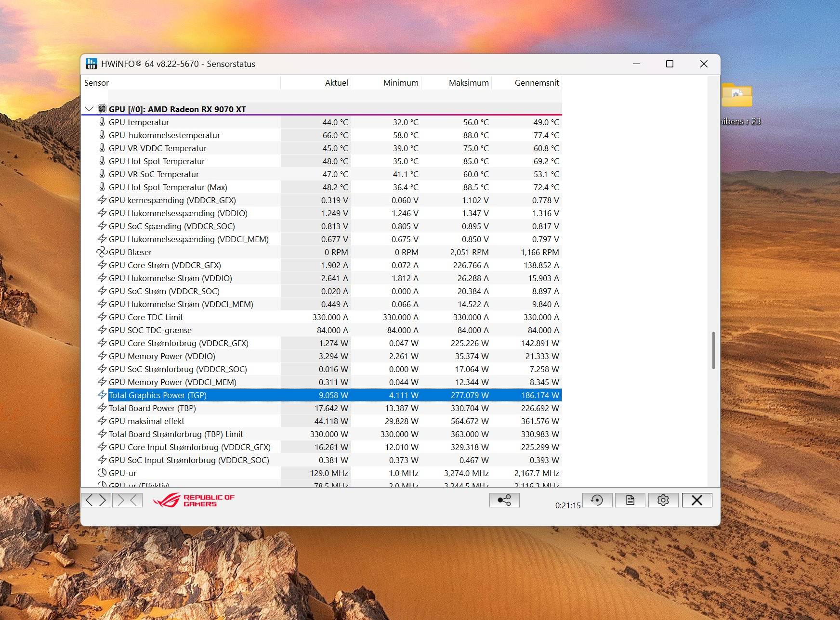Click the Aktuel column header
This screenshot has width=840, height=620.
[316, 82]
